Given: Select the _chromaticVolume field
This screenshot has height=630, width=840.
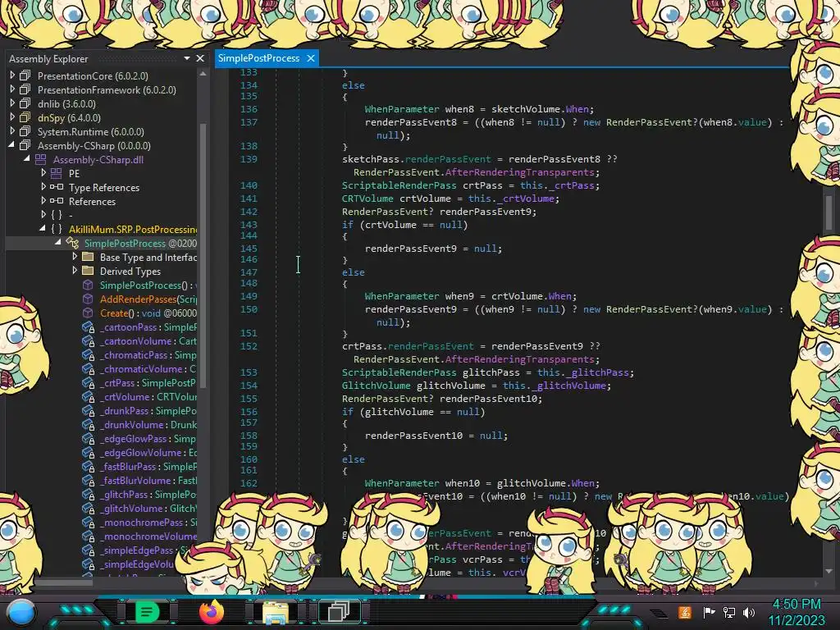Looking at the screenshot, I should (x=148, y=368).
